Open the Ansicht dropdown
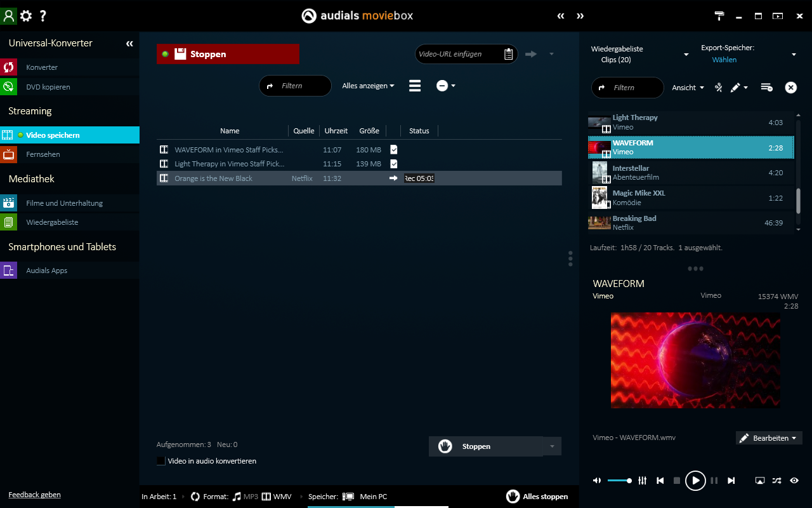The height and width of the screenshot is (508, 812). point(688,88)
